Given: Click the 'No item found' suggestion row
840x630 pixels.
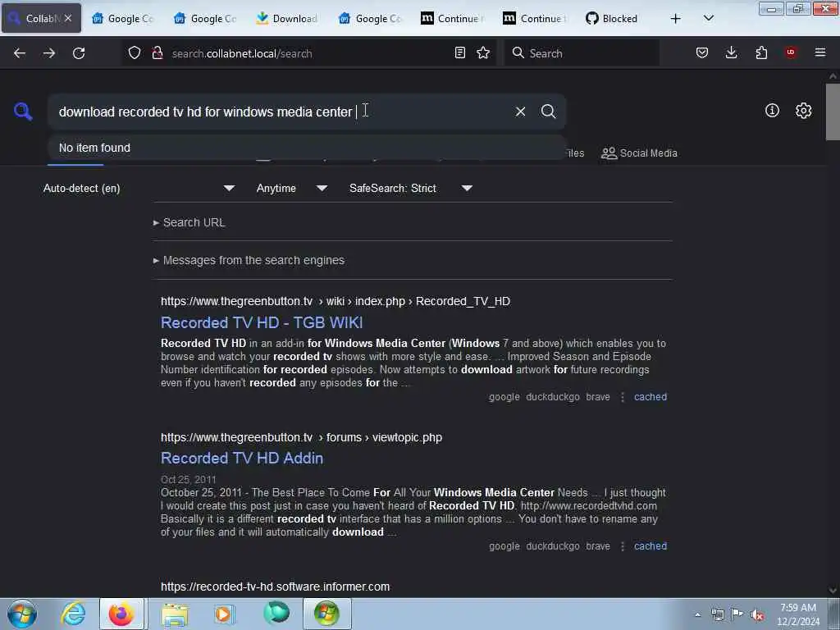Looking at the screenshot, I should pyautogui.click(x=307, y=148).
